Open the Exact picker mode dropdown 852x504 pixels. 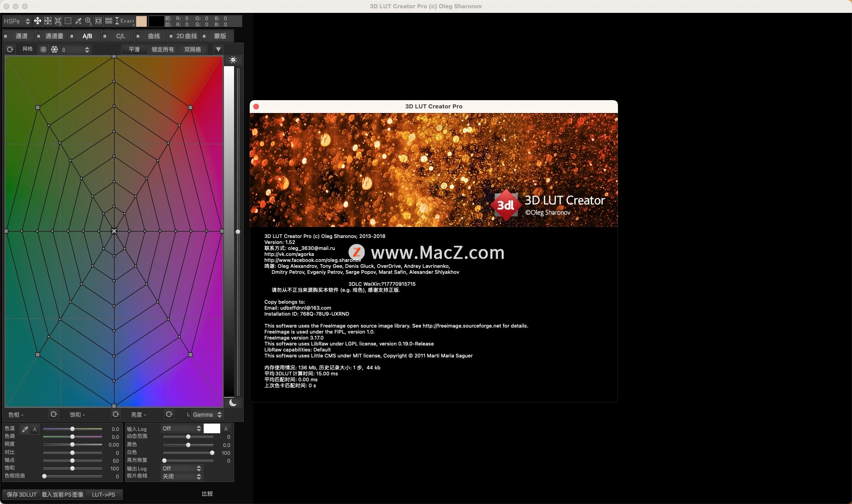click(x=124, y=21)
